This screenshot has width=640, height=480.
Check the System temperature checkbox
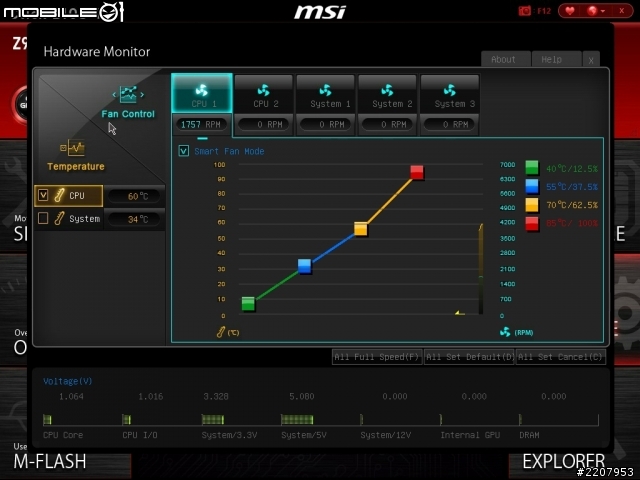pos(43,218)
